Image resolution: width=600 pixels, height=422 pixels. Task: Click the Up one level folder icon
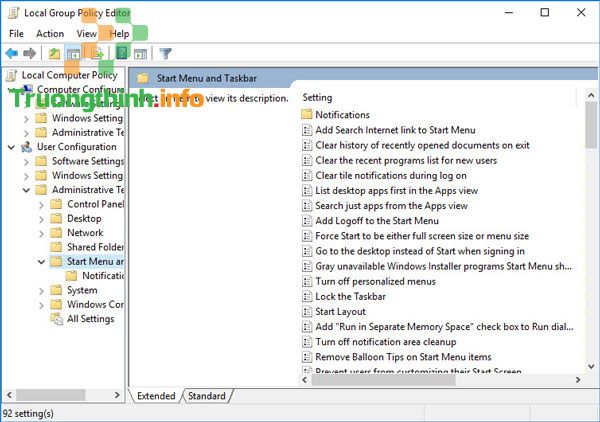[x=54, y=53]
